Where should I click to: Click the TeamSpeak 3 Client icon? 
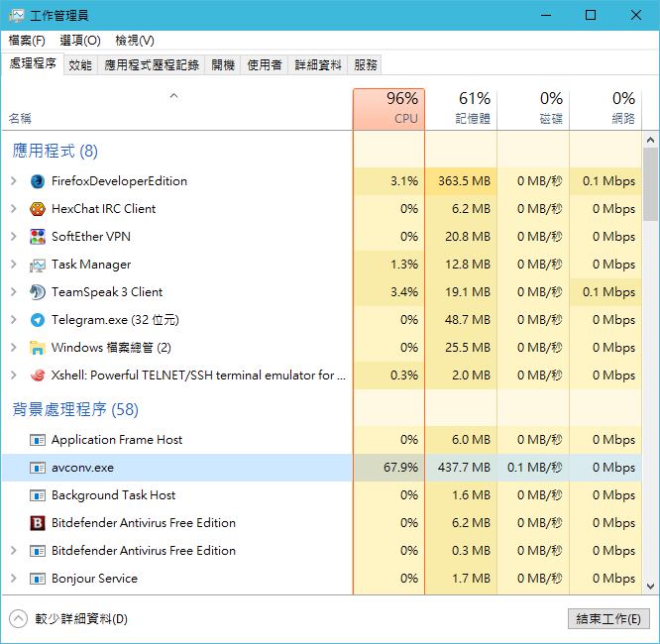coord(38,292)
